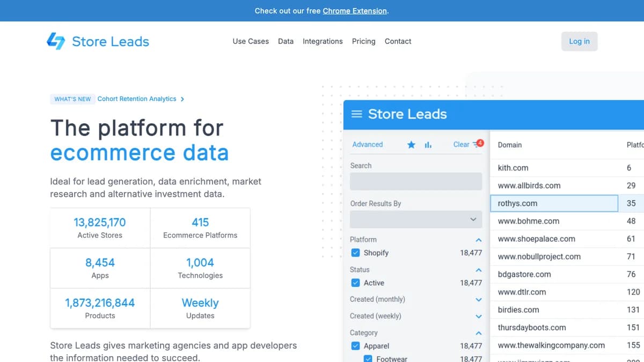Click thursdayboots.com in the table
Image resolution: width=644 pixels, height=362 pixels.
(532, 327)
